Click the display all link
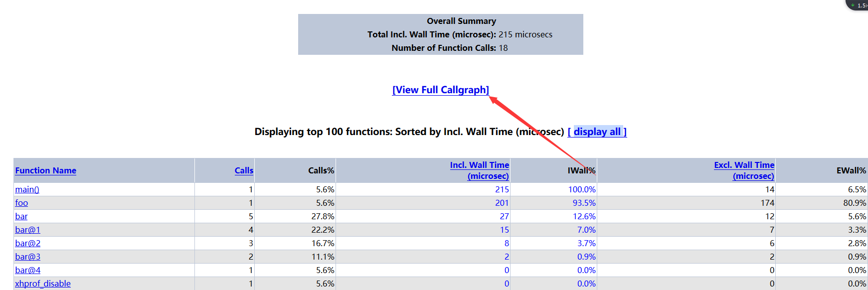This screenshot has width=868, height=290. pyautogui.click(x=597, y=132)
